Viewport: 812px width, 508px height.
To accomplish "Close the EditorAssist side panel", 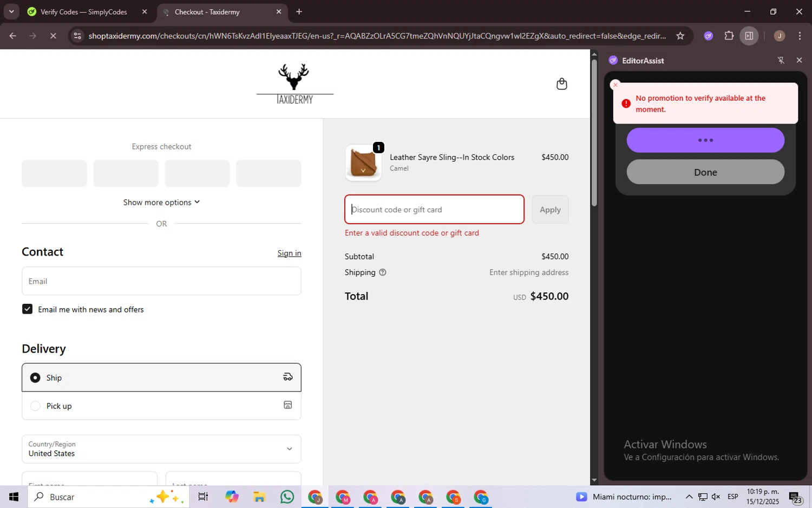I will click(x=799, y=60).
